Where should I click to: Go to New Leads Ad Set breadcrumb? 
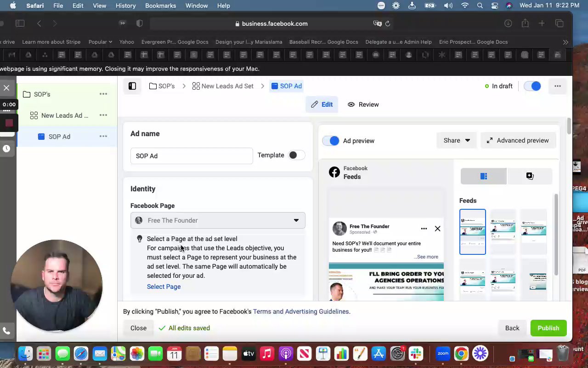223,86
